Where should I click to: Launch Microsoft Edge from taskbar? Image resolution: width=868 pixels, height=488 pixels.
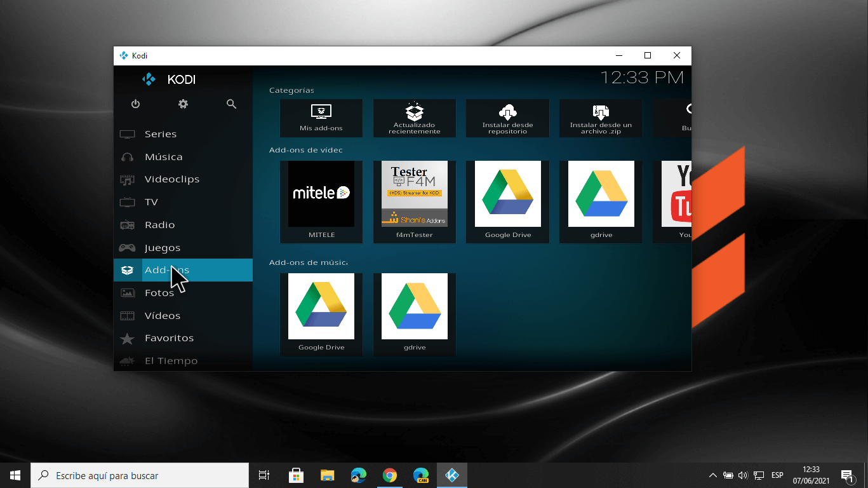pyautogui.click(x=358, y=475)
